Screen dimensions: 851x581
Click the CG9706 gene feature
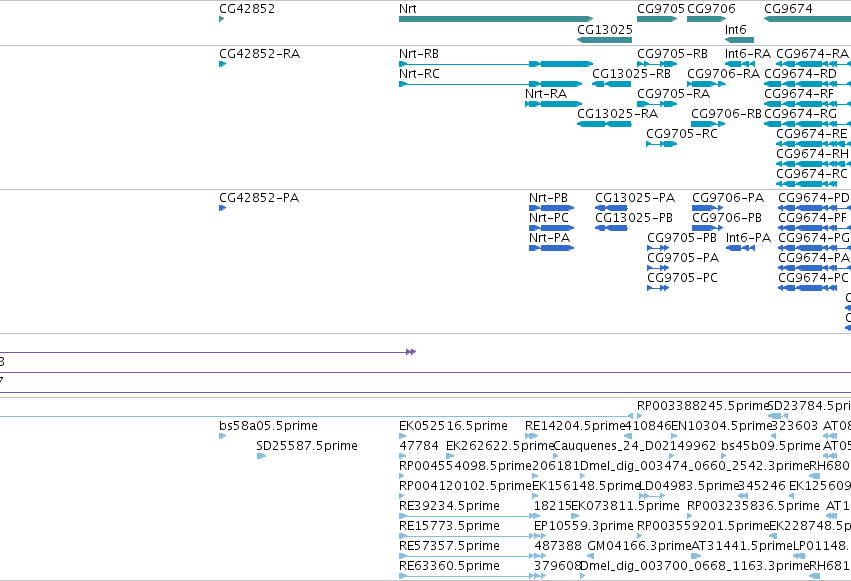tap(706, 20)
